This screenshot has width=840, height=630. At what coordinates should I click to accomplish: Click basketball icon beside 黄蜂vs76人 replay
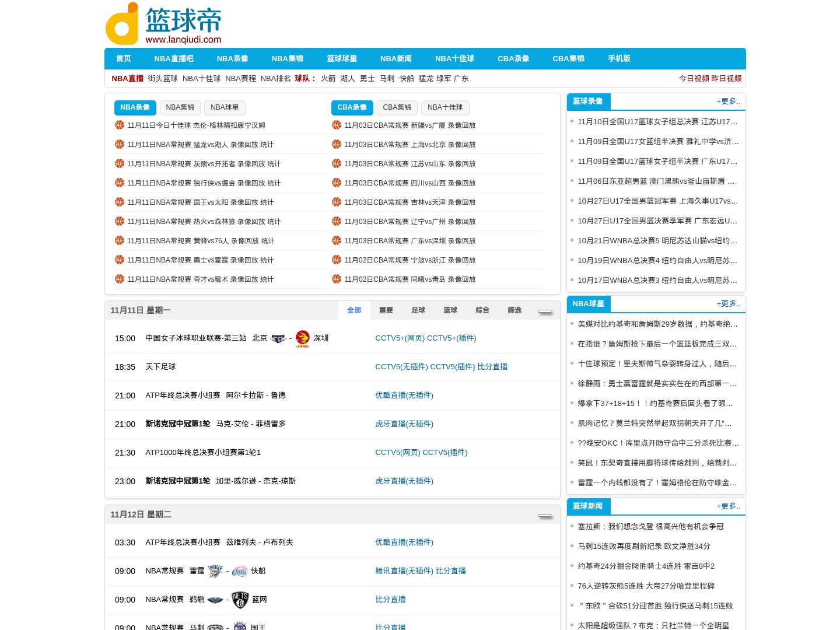click(x=120, y=240)
